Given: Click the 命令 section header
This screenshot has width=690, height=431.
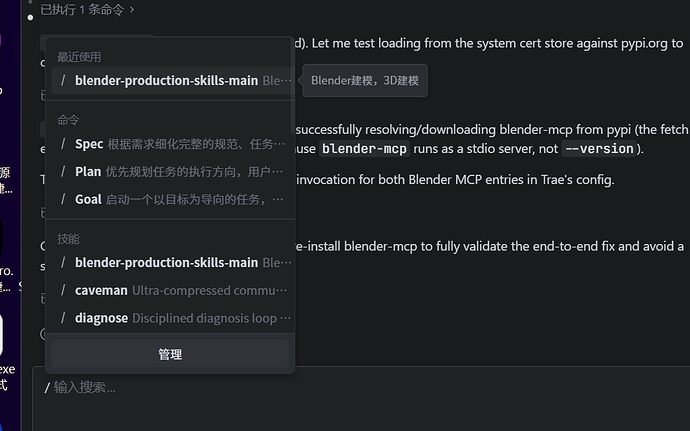Looking at the screenshot, I should (68, 120).
